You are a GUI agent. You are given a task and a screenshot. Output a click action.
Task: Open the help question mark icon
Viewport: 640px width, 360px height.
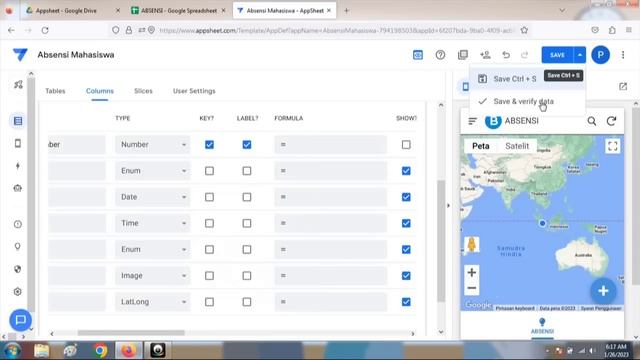click(x=440, y=55)
